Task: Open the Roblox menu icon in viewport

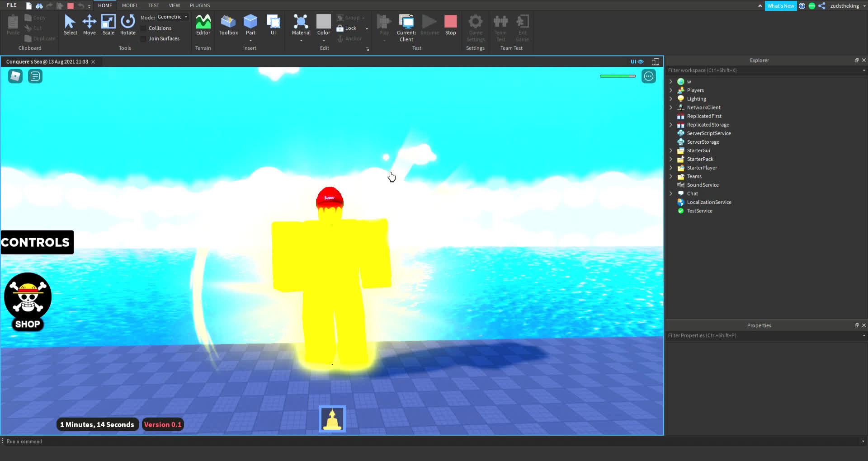Action: tap(15, 76)
